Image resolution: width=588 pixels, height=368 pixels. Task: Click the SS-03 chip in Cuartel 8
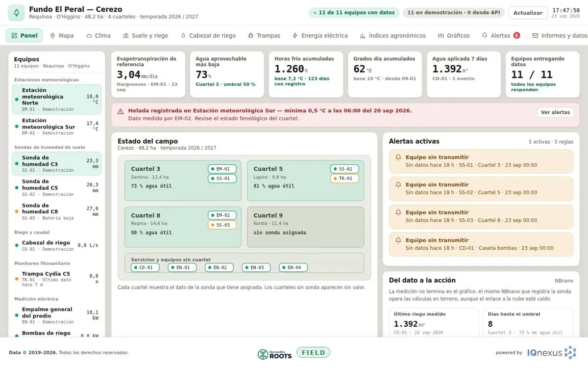click(x=222, y=225)
